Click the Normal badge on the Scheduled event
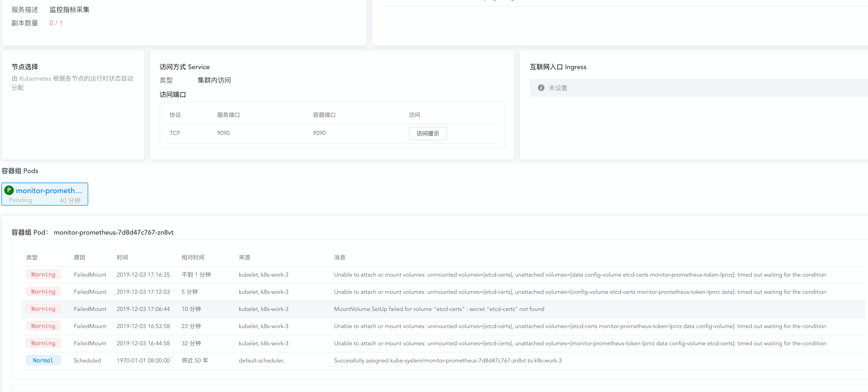Image resolution: width=868 pixels, height=392 pixels. (x=43, y=360)
